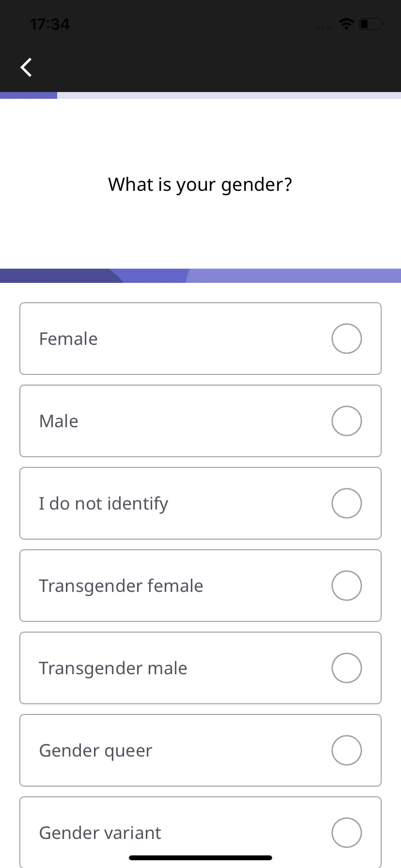Choose the 'I do not identify' radio circle
This screenshot has width=401, height=868.
pos(347,503)
